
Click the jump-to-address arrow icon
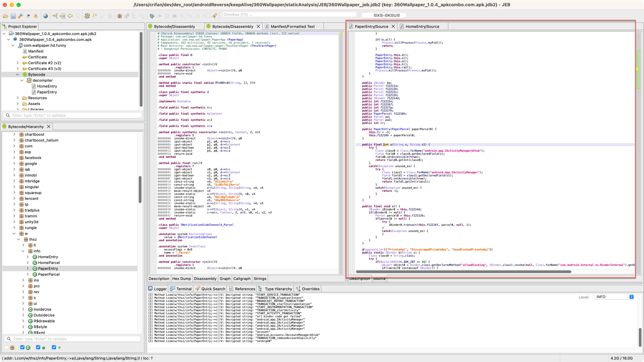[x=55, y=16]
